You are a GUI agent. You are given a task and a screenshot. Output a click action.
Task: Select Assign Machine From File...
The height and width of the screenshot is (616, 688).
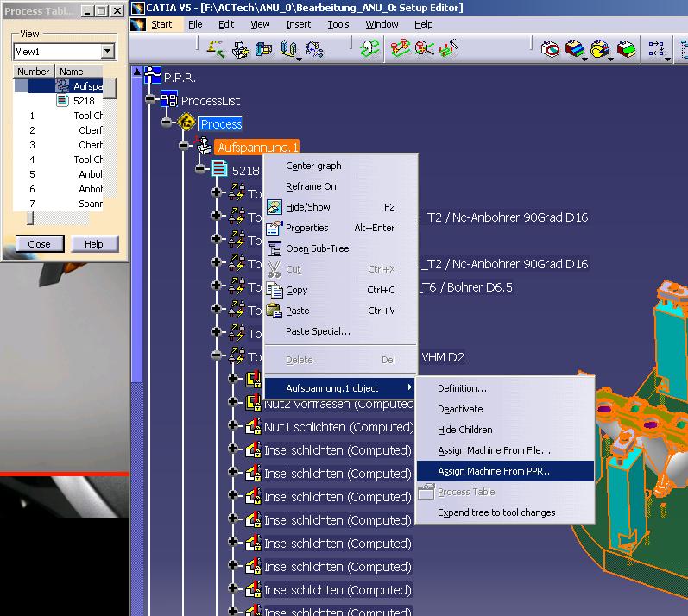click(505, 450)
